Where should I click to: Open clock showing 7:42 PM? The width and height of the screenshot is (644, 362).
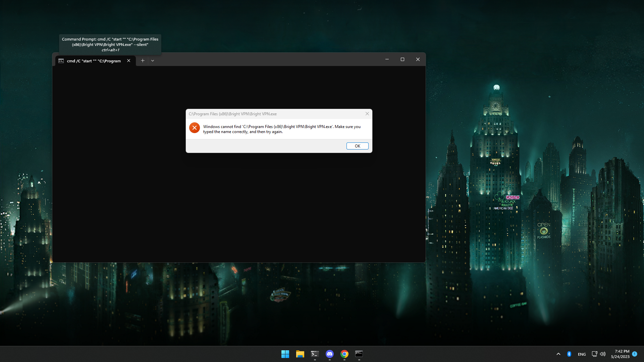tap(620, 354)
